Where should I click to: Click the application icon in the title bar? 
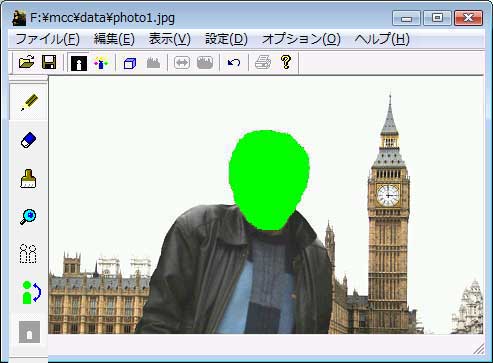(19, 18)
